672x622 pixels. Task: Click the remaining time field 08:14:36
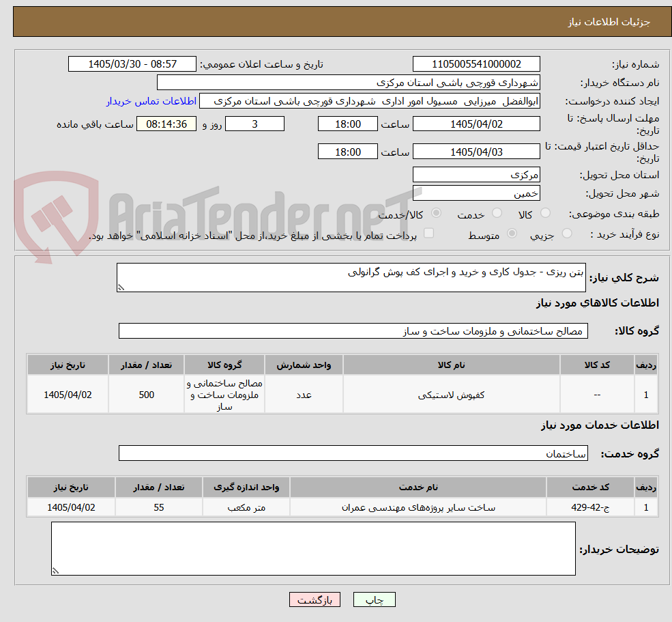click(x=166, y=124)
